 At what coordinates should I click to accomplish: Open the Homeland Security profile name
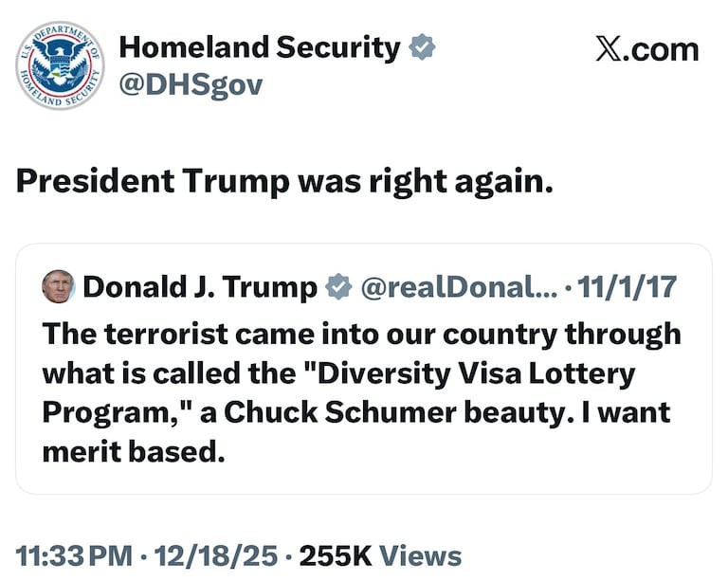coord(260,47)
